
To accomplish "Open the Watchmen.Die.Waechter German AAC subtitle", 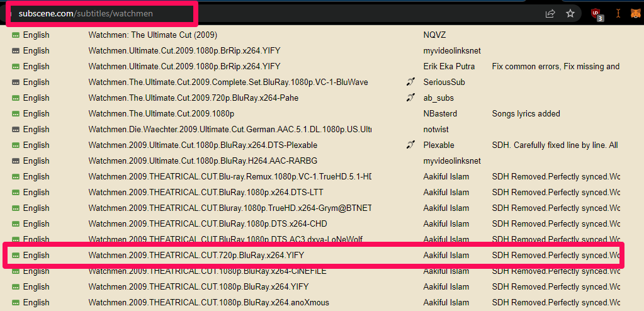I will (x=230, y=130).
